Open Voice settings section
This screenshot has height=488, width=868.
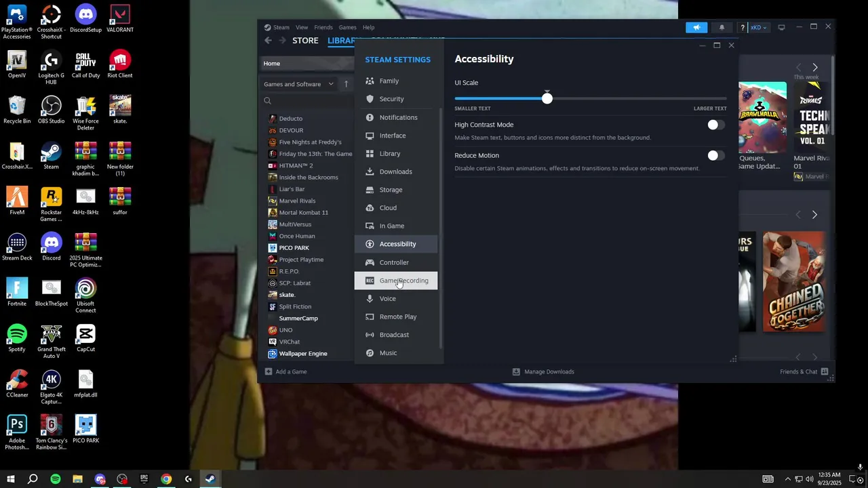(x=396, y=298)
